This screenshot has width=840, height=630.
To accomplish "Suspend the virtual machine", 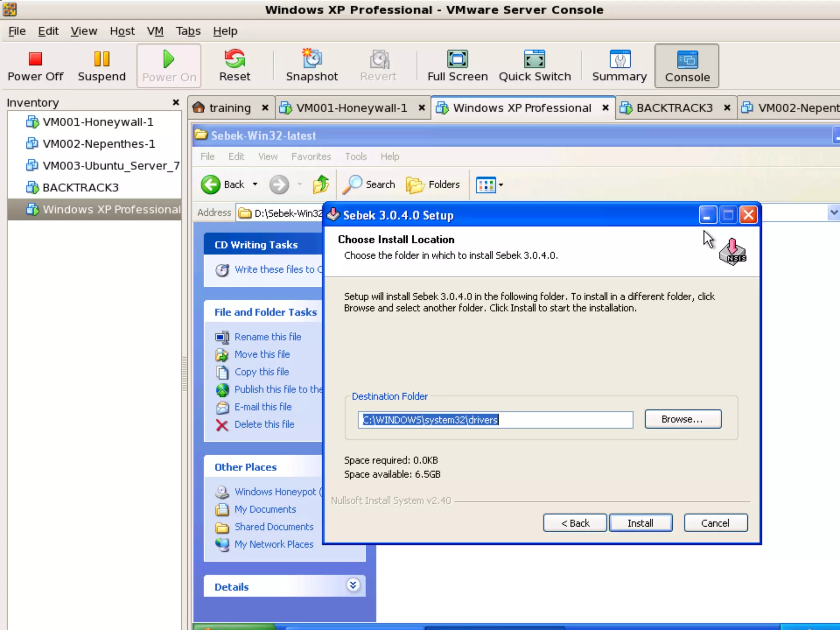I will click(101, 66).
